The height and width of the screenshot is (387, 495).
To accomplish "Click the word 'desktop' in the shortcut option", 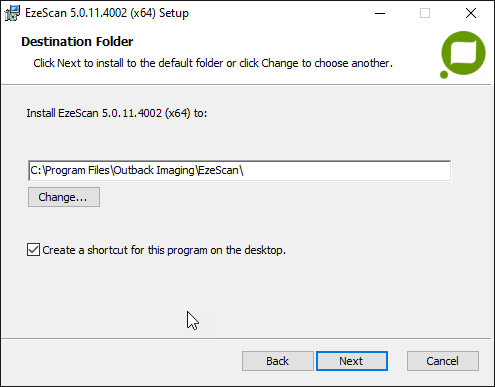I will 265,250.
